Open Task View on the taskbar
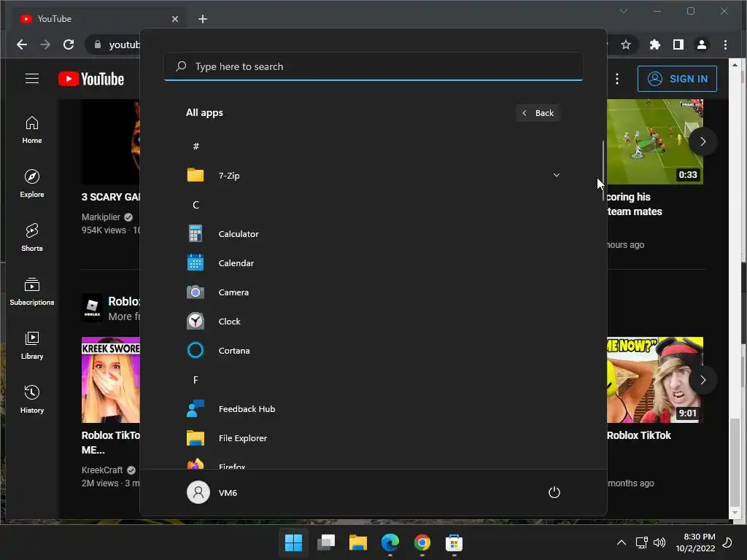This screenshot has height=560, width=747. (x=326, y=542)
